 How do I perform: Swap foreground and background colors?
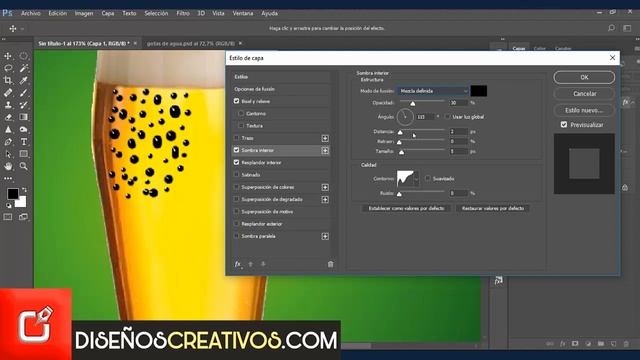(24, 189)
